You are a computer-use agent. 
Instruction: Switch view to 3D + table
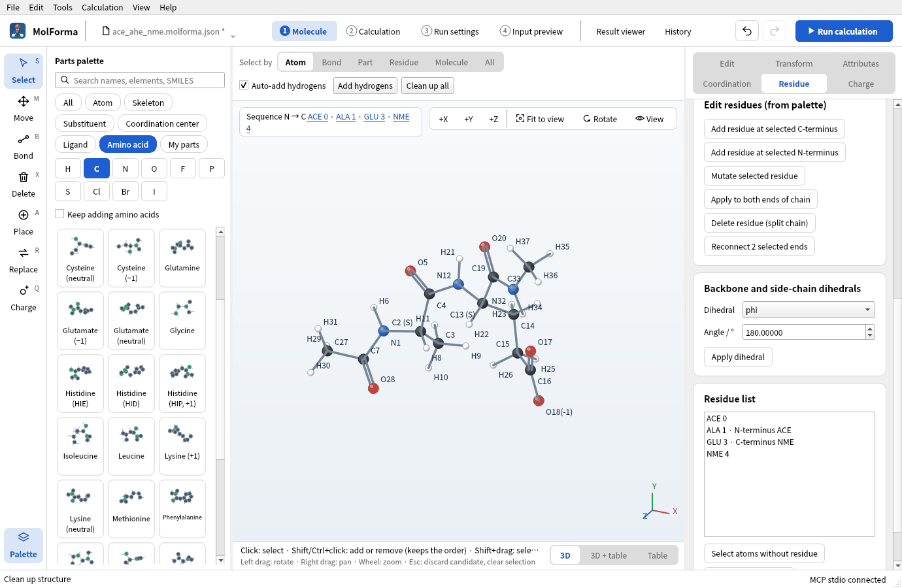click(609, 555)
